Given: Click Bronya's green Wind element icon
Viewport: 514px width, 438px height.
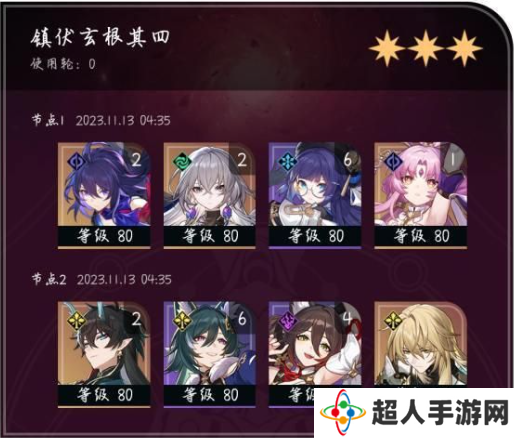Looking at the screenshot, I should tap(181, 161).
